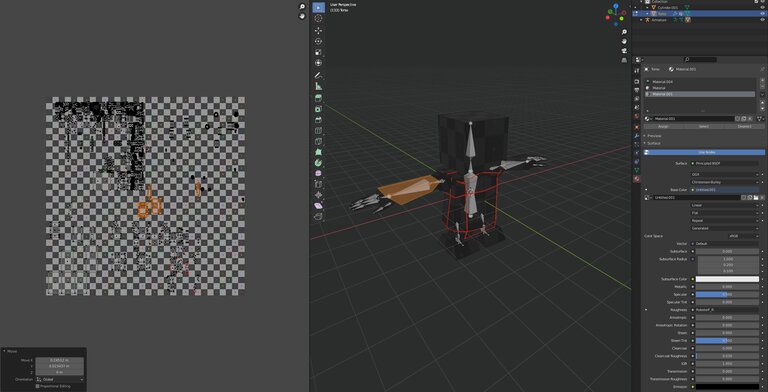Switch perspective/orthographic grid icon

click(624, 60)
